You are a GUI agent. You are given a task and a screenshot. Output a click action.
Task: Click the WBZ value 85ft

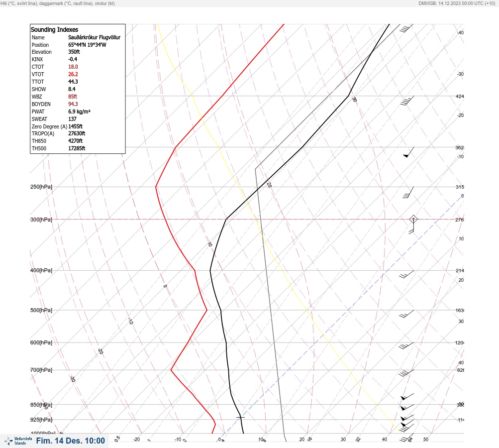point(73,97)
